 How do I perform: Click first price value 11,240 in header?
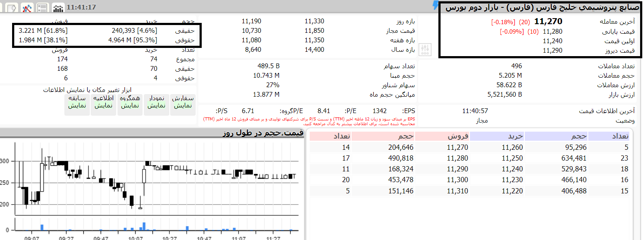pos(552,41)
